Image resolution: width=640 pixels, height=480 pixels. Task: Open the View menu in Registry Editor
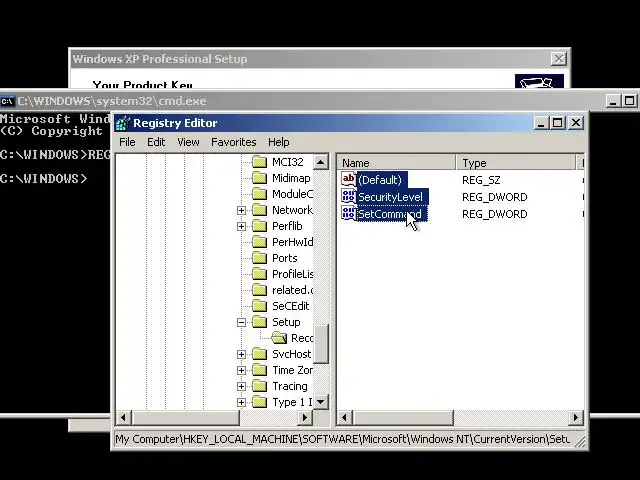click(188, 142)
